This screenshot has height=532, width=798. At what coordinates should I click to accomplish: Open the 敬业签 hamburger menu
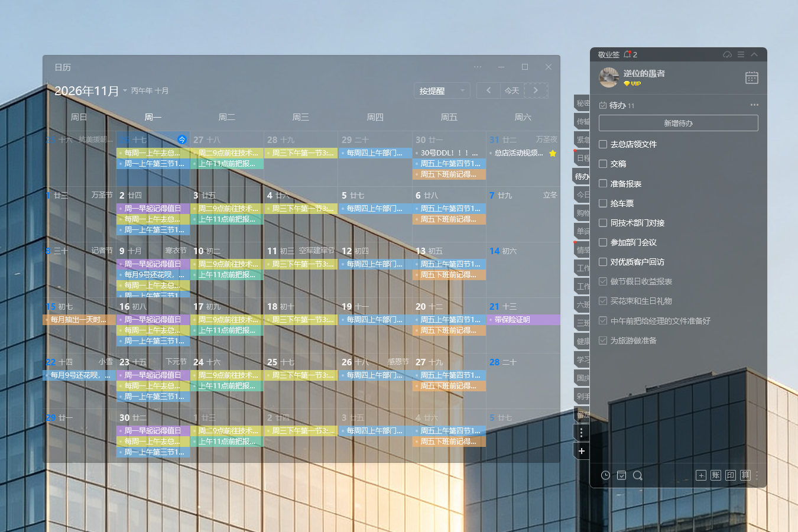[741, 54]
